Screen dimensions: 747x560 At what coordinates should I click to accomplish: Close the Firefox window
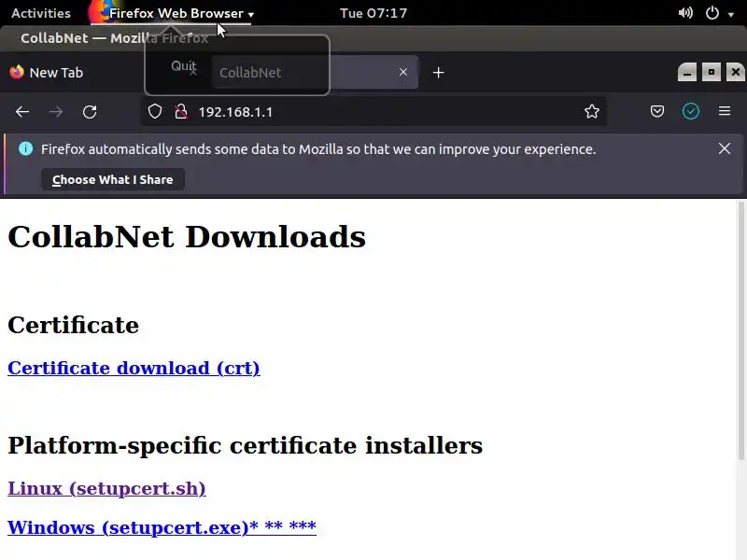tap(736, 73)
